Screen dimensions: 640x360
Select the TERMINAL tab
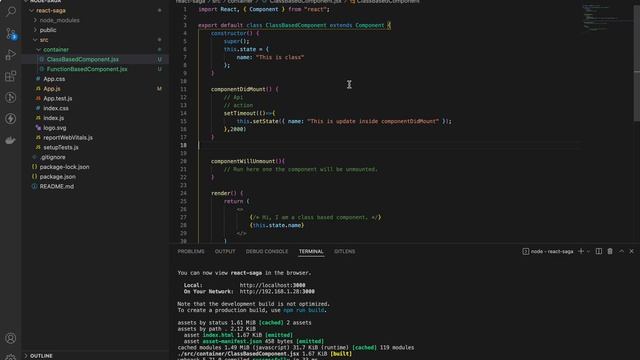pyautogui.click(x=311, y=251)
